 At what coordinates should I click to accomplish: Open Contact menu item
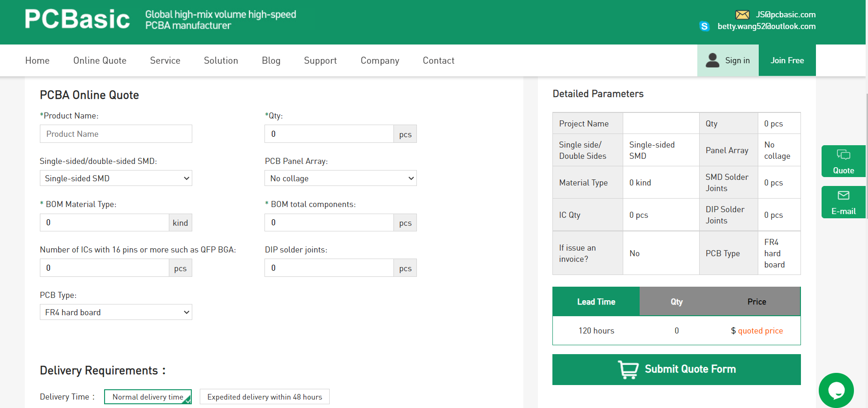438,60
